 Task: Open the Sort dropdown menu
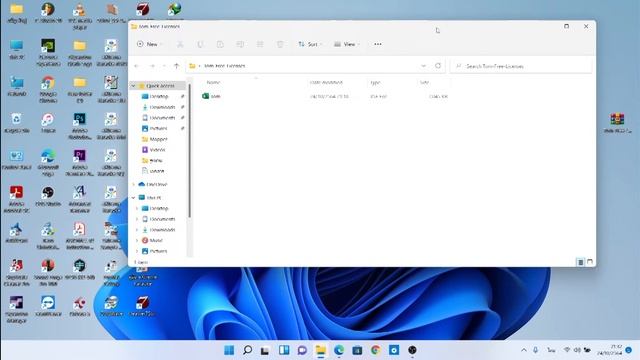[x=310, y=44]
